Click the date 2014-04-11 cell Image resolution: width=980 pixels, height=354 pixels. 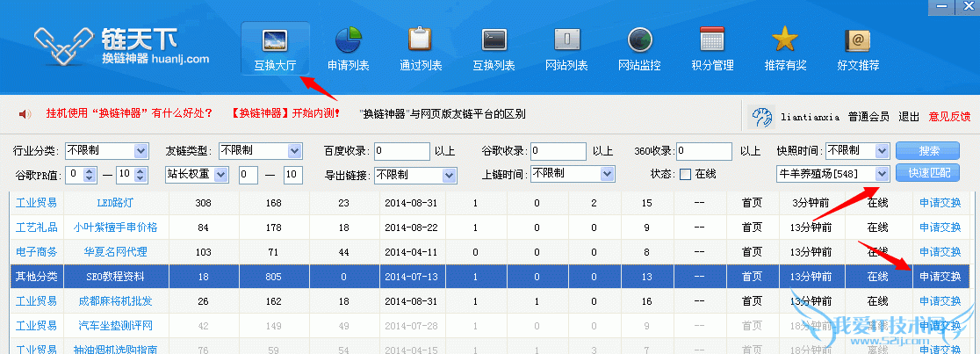(411, 252)
